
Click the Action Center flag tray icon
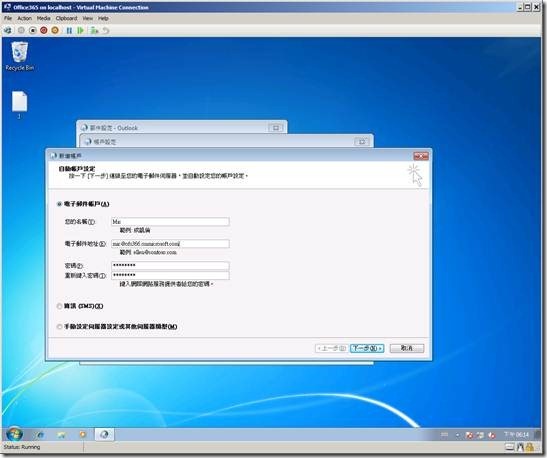tap(470, 435)
